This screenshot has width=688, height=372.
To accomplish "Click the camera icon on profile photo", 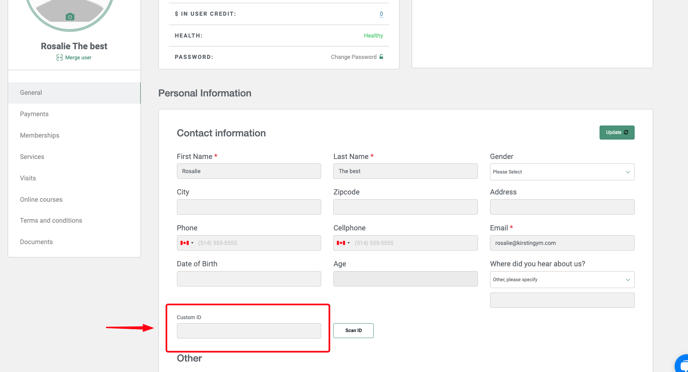I will 70,17.
